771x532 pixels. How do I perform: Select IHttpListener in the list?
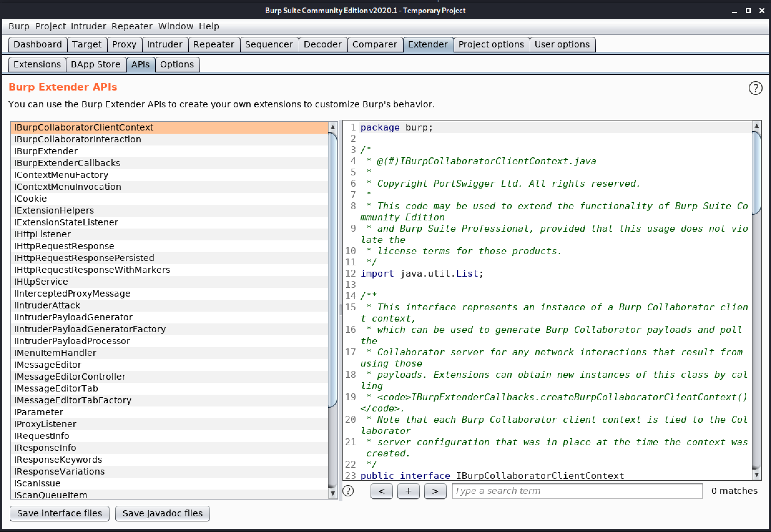(169, 234)
